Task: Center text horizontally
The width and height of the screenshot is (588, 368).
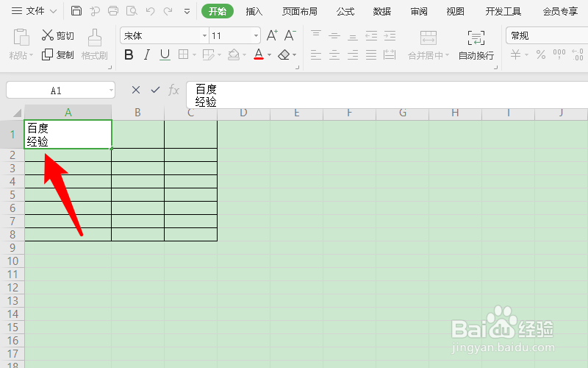Action: [334, 54]
